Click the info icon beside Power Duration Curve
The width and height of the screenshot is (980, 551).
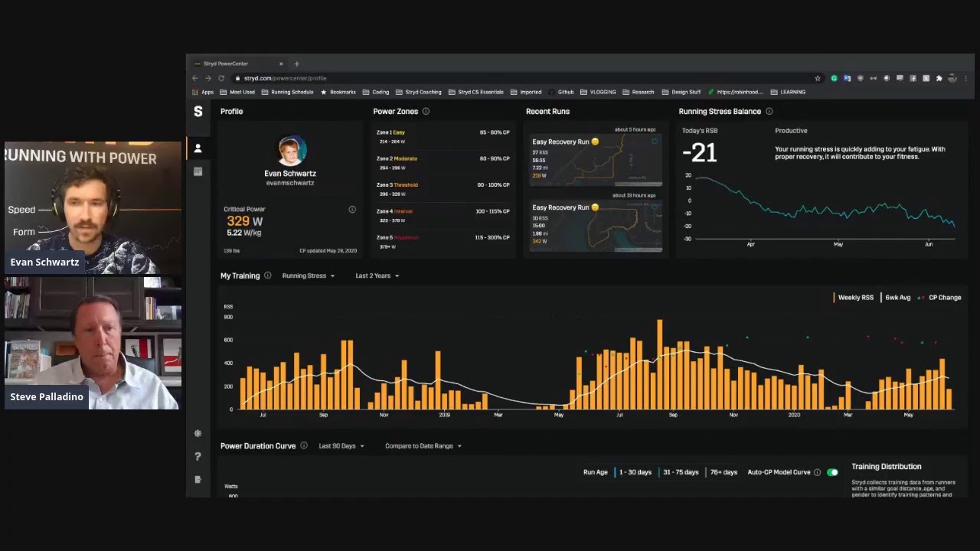pos(304,445)
